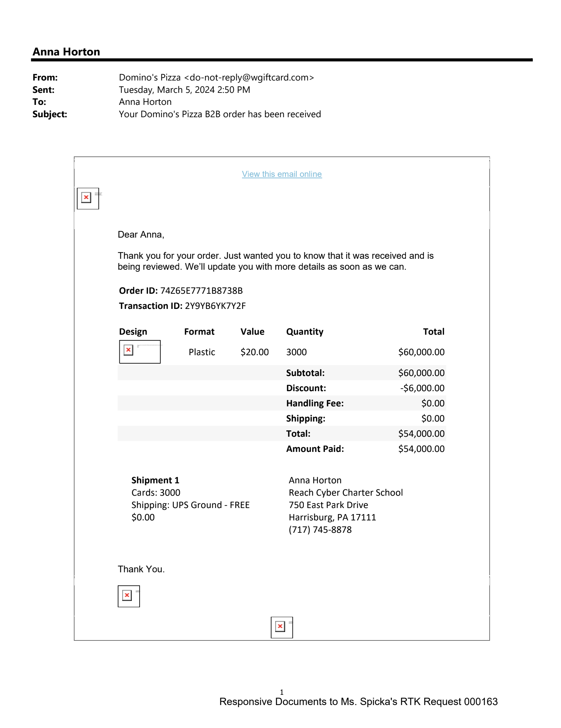The image size is (561, 728).
Task: Click the phone number (717) 745-8878
Action: (320, 530)
